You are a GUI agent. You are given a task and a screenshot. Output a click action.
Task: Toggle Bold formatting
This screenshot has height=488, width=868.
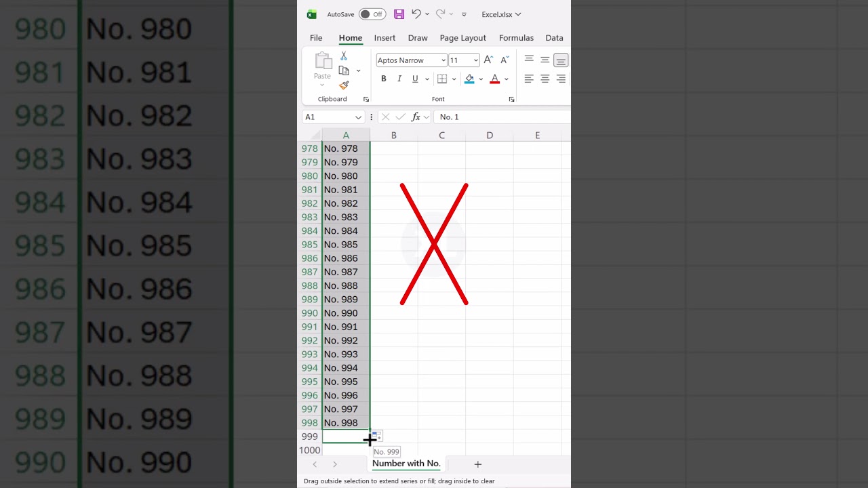384,79
